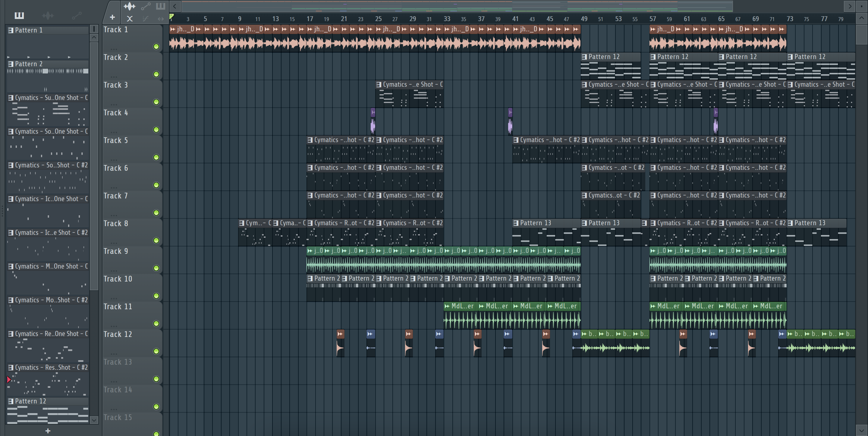This screenshot has height=436, width=868.
Task: Click the down arrow of the playlist vertical scrollbar
Action: pyautogui.click(x=862, y=430)
